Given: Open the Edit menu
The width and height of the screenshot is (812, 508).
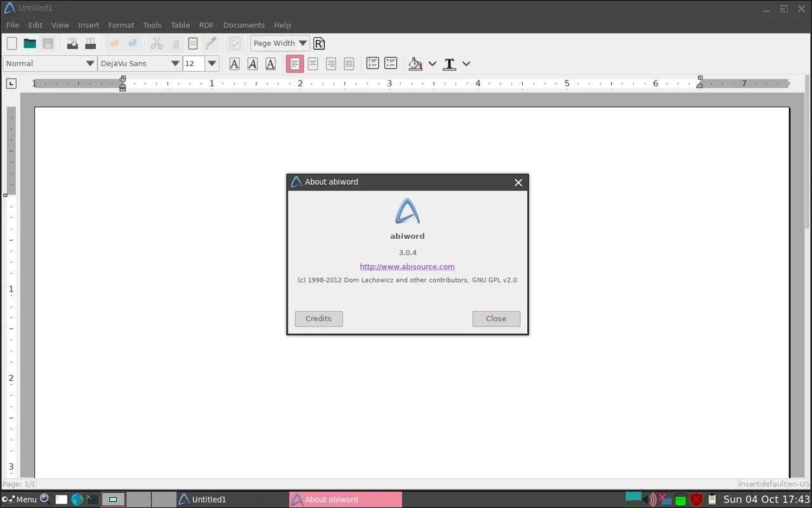Looking at the screenshot, I should [x=35, y=25].
